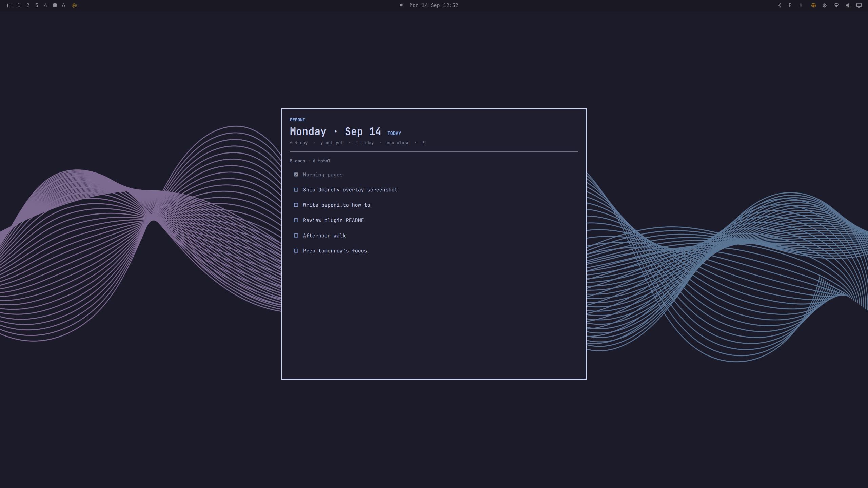
Task: Check Ship Omarchy overlay screenshot checkbox
Action: pos(296,190)
